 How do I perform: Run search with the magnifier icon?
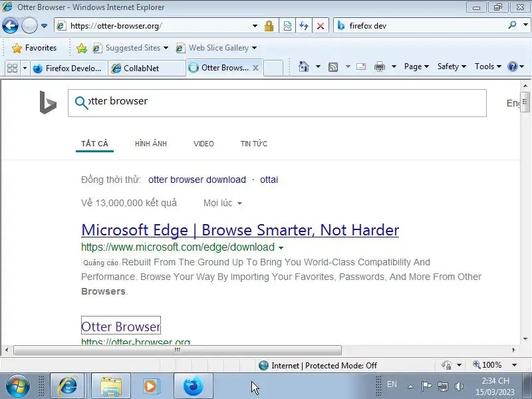point(512,25)
